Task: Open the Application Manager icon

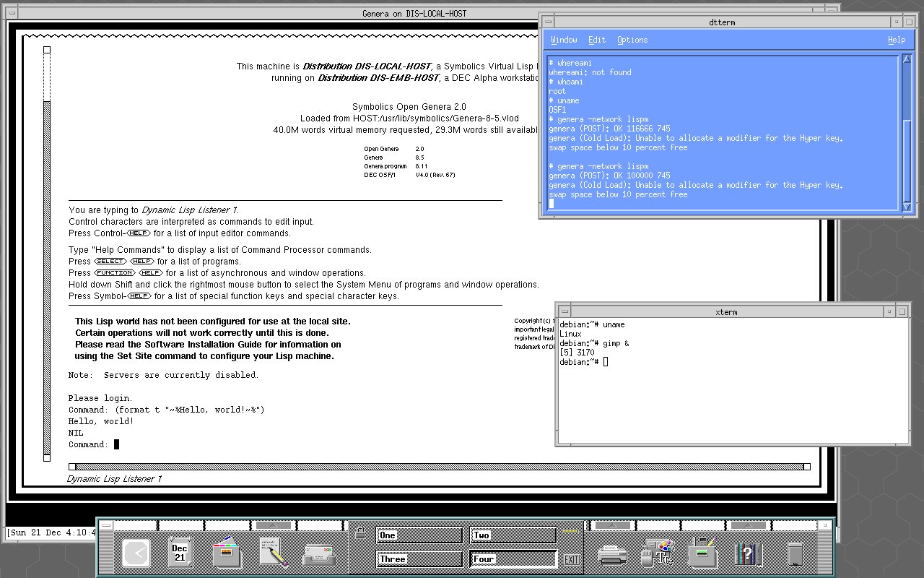Action: point(702,553)
